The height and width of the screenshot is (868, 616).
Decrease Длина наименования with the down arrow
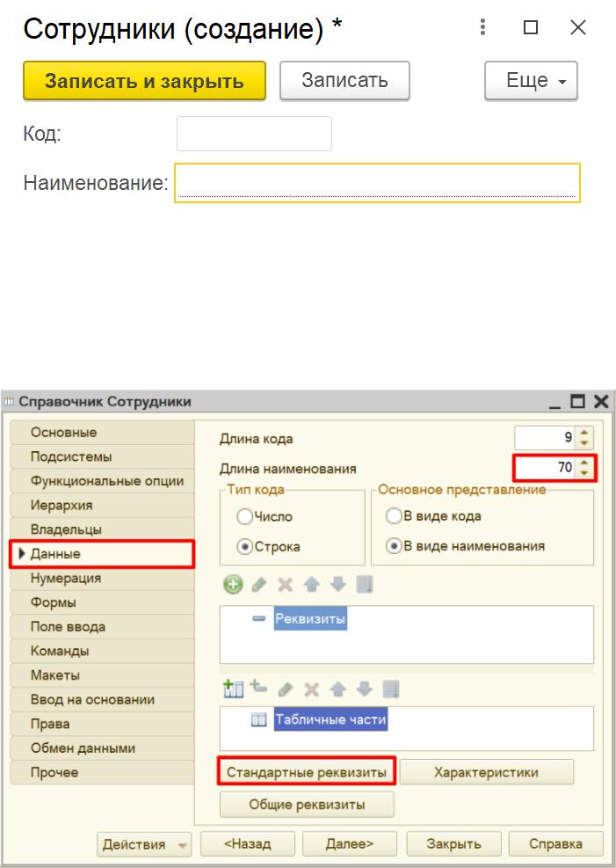[584, 473]
